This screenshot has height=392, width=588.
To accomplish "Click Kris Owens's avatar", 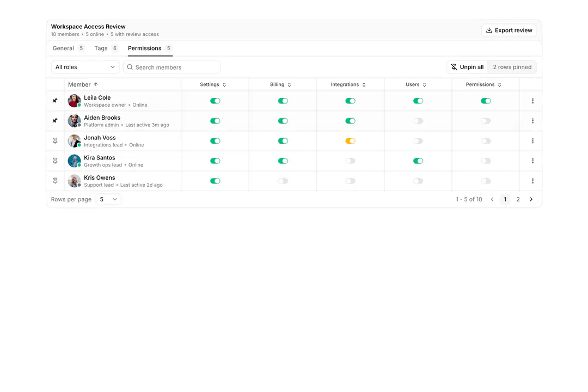I will (74, 181).
